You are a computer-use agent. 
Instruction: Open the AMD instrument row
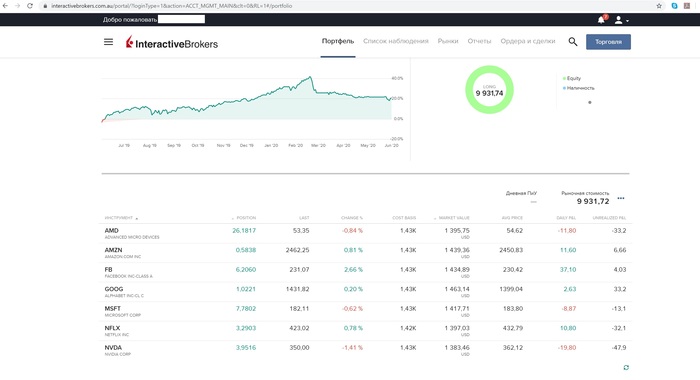365,234
